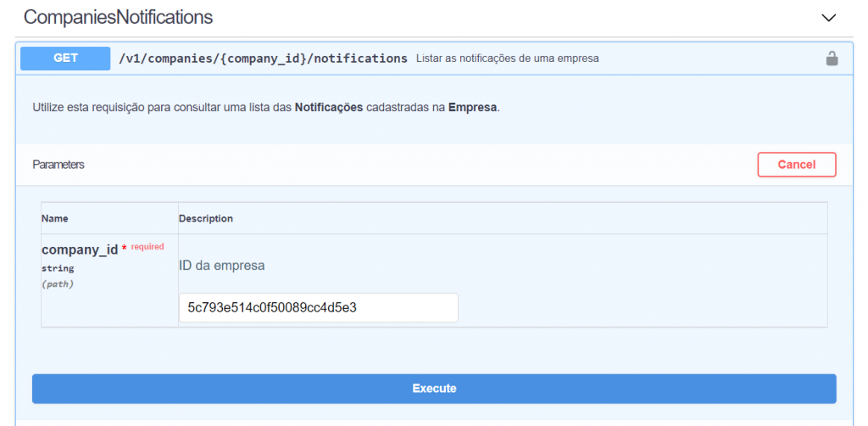
Task: Click the Name column header
Action: (x=55, y=219)
